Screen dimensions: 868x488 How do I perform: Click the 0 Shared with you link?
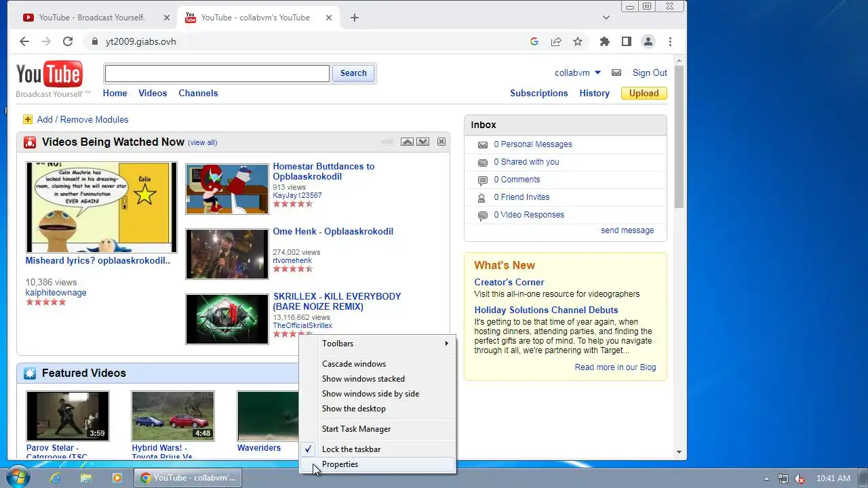click(x=526, y=162)
